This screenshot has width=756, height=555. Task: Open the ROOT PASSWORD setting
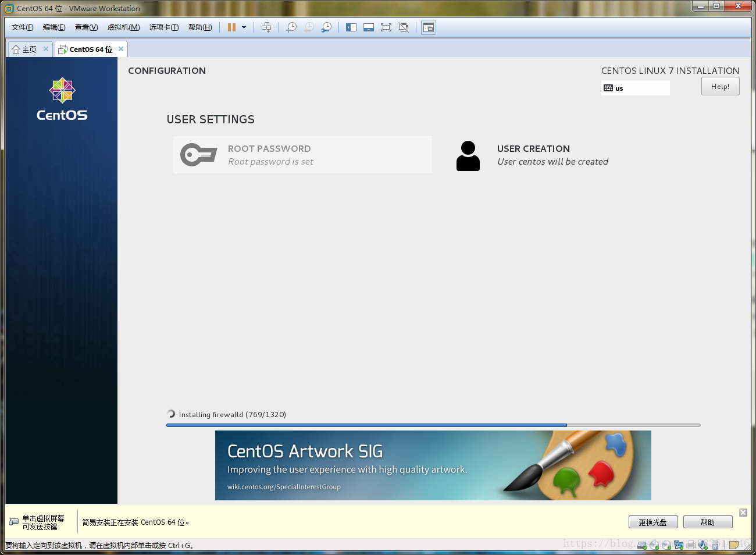tap(302, 155)
